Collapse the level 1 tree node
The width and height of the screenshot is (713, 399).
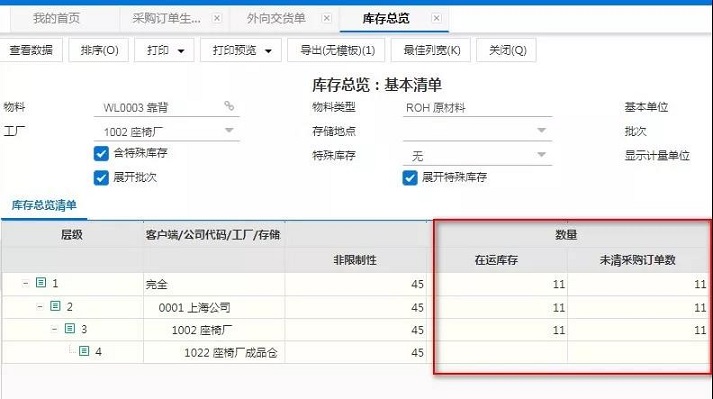(x=25, y=283)
